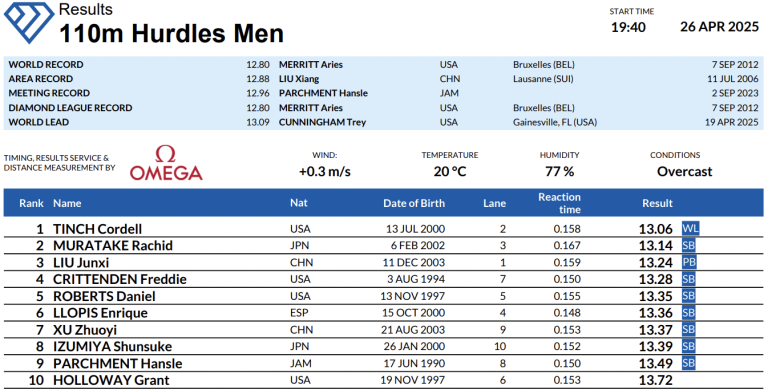Click the Reaction time column header
This screenshot has width=768, height=390.
[559, 203]
